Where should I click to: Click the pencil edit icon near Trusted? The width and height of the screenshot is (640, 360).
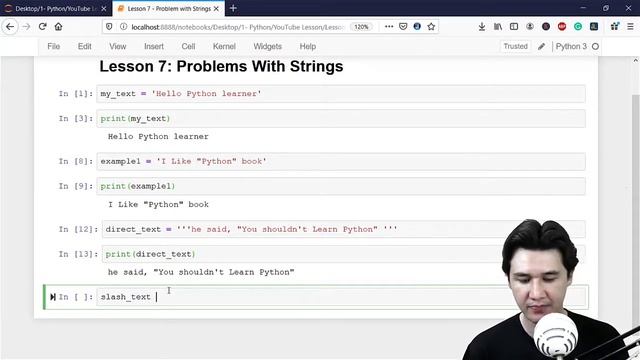[541, 47]
